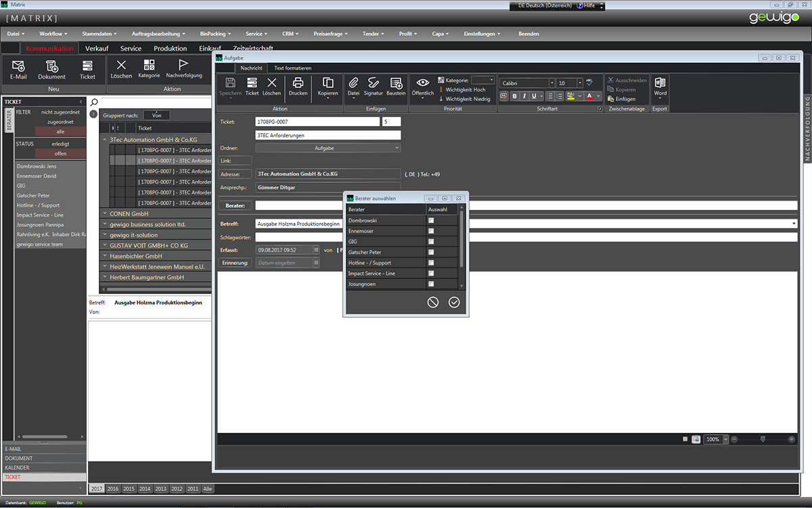Select status 'erledigt'

(60, 144)
